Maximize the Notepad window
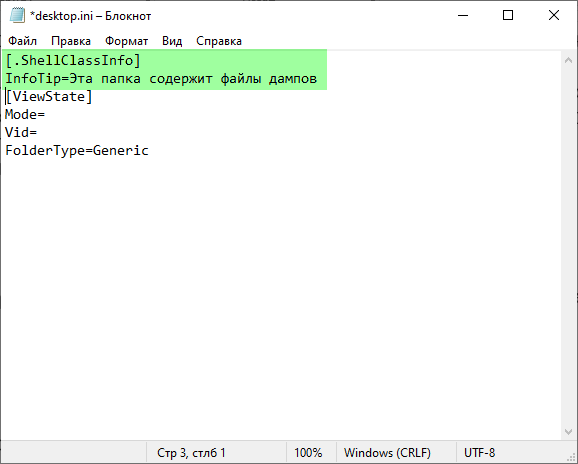578x464 pixels. pos(508,15)
